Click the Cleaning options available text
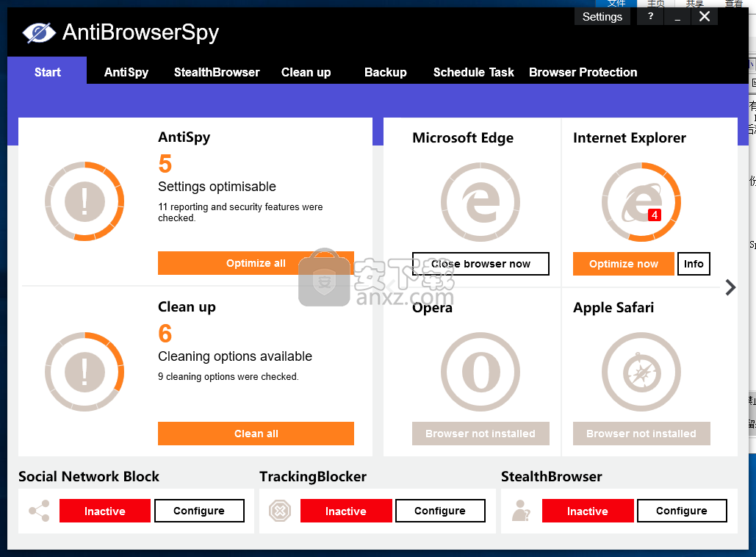The image size is (756, 557). 235,356
